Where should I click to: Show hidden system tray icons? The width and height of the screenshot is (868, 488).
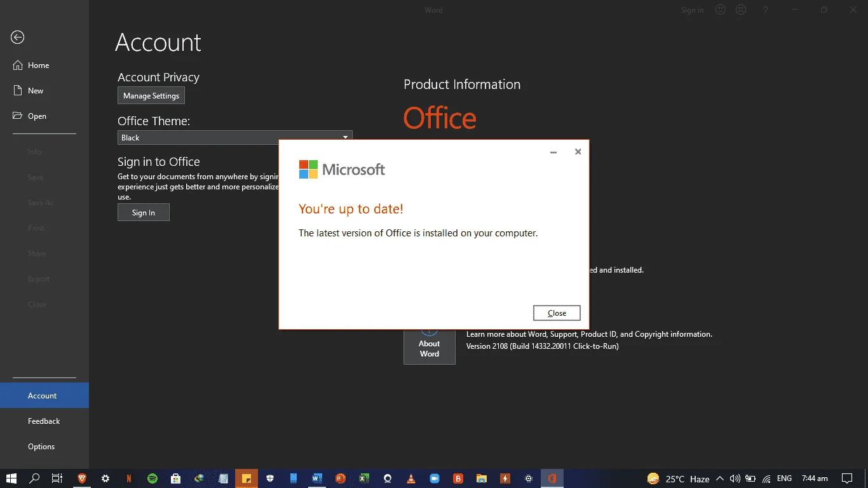720,478
